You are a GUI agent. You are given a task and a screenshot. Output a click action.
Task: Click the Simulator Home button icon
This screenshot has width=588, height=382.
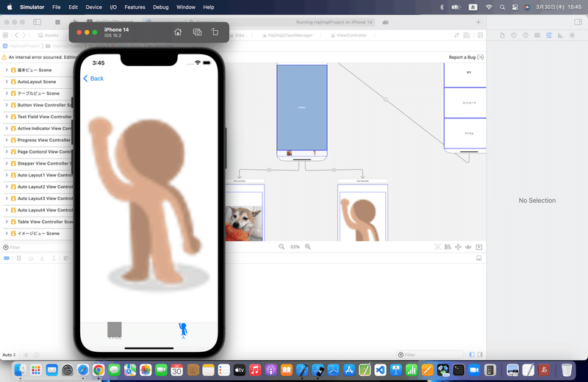tap(178, 32)
